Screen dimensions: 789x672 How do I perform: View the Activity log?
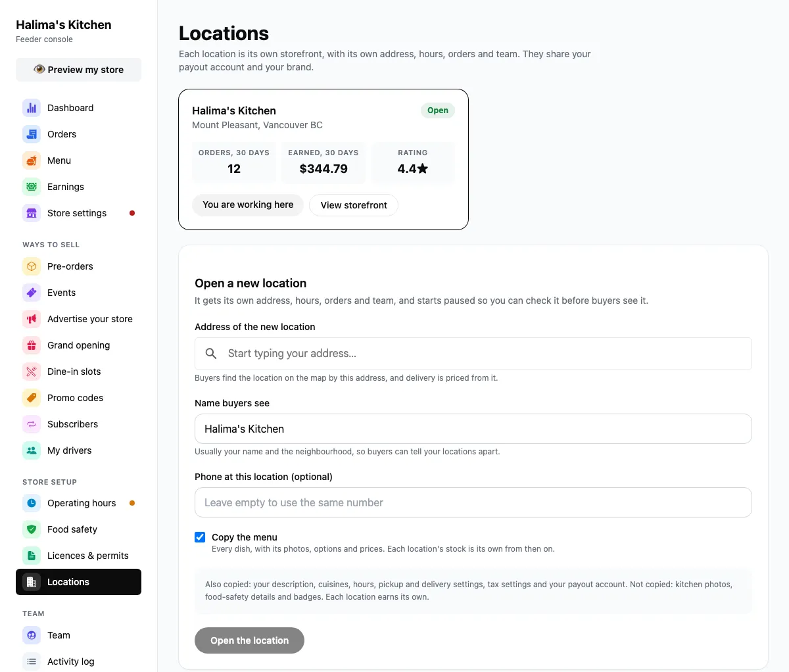78,661
